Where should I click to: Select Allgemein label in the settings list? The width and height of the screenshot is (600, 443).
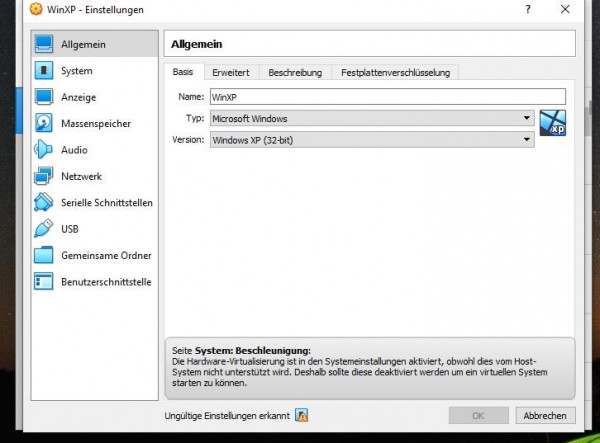(83, 44)
